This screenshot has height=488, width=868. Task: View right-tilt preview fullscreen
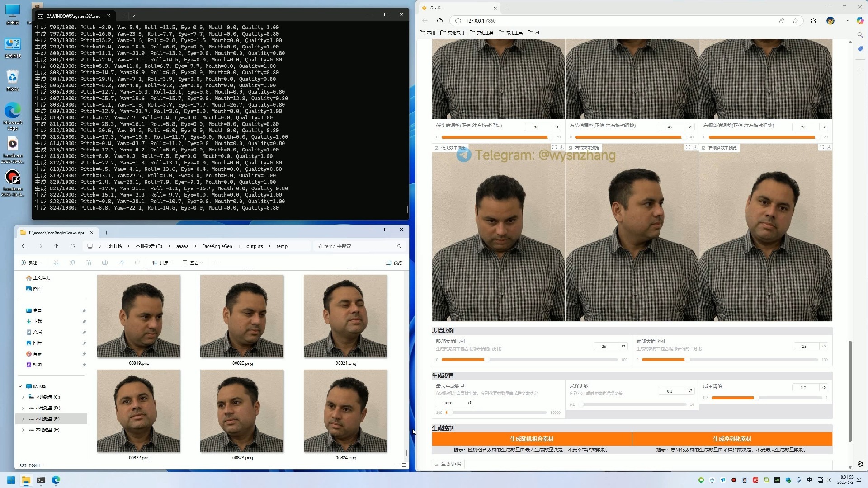[x=821, y=147]
